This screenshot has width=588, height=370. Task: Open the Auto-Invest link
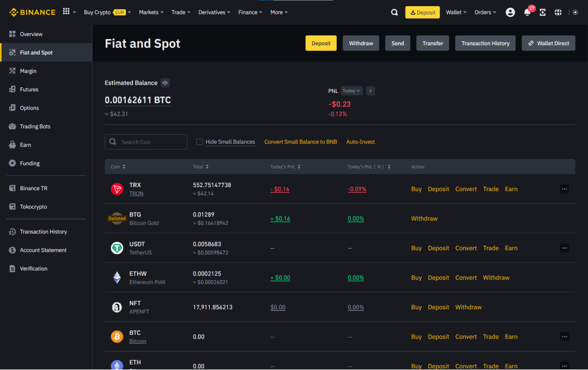(x=360, y=142)
